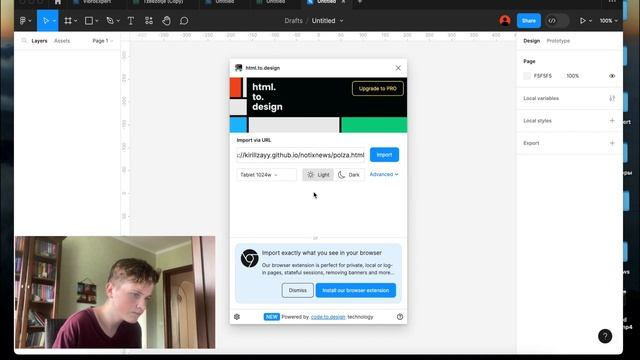Click the F5F5F5 page color swatch

tap(527, 76)
